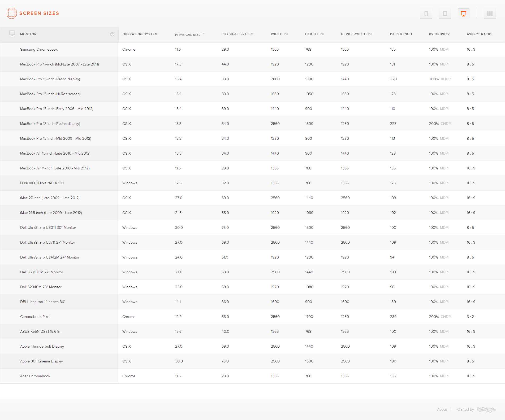Open the columns view icon
The height and width of the screenshot is (420, 505).
(x=490, y=14)
